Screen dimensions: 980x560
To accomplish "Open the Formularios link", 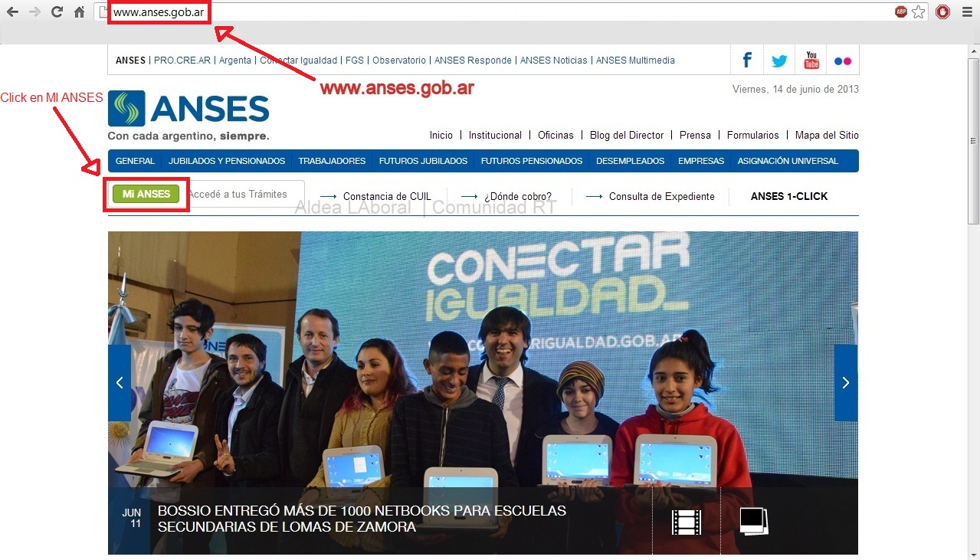I will click(x=753, y=135).
